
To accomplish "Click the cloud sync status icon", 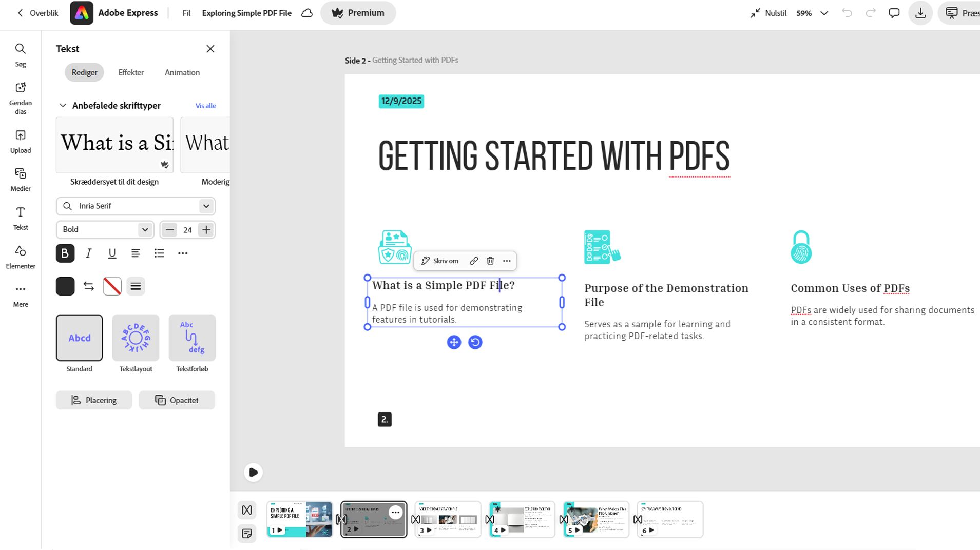I will pos(307,13).
